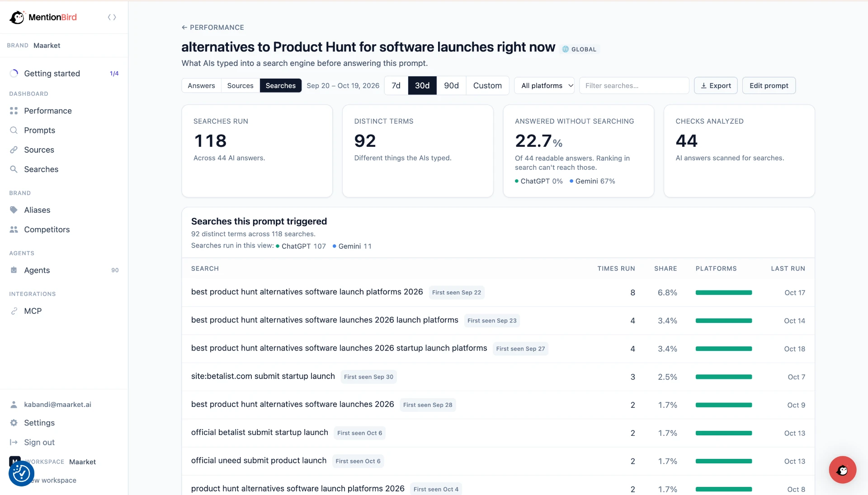This screenshot has width=868, height=495.
Task: Click the Agents robot icon
Action: (14, 270)
